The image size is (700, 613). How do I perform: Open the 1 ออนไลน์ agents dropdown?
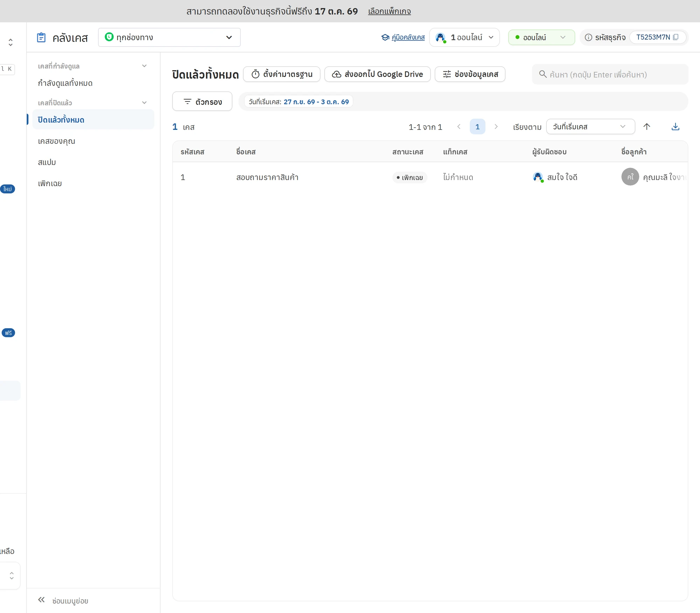point(464,37)
